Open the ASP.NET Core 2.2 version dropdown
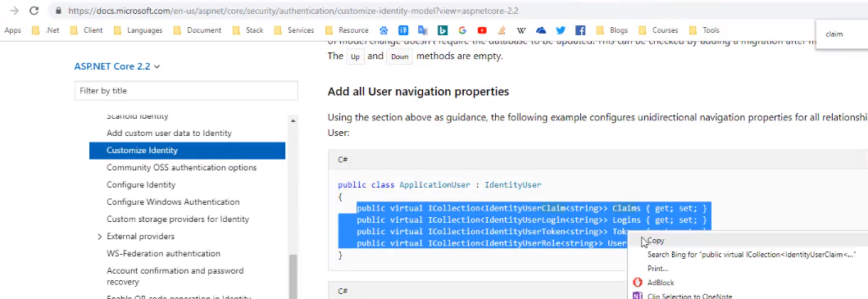Image resolution: width=868 pixels, height=299 pixels. click(x=117, y=66)
